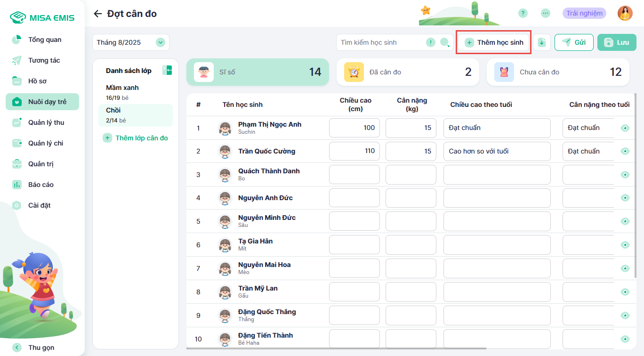Go back with the left arrow
This screenshot has width=644, height=356.
[97, 14]
